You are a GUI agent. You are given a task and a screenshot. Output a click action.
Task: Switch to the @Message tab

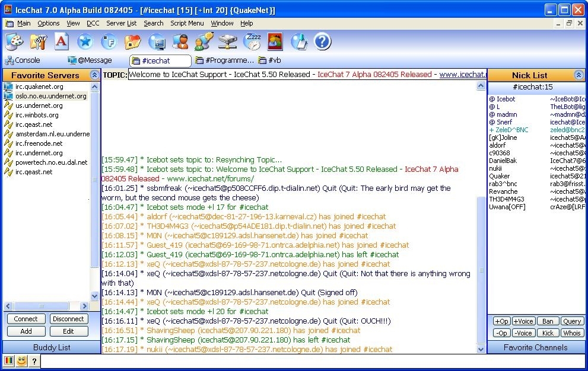(x=90, y=60)
